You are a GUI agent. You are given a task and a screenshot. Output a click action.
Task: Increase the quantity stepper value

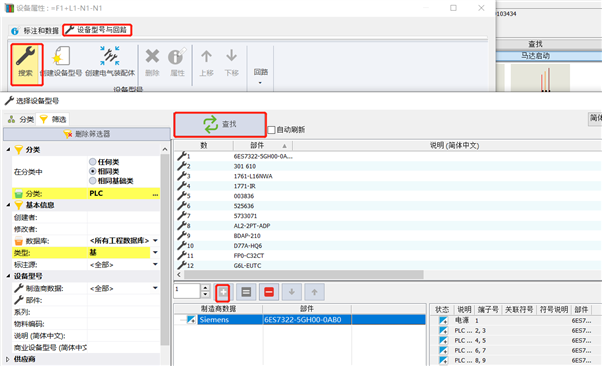[x=205, y=288]
